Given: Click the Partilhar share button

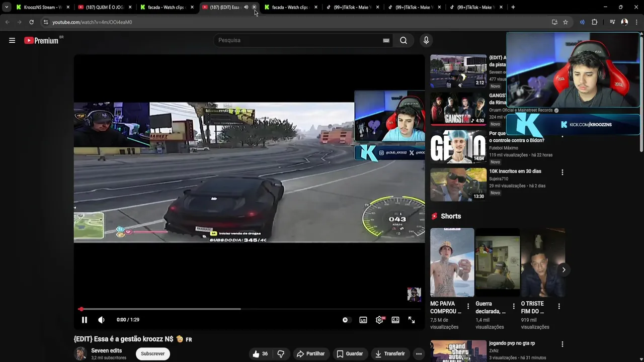Looking at the screenshot, I should tap(310, 354).
